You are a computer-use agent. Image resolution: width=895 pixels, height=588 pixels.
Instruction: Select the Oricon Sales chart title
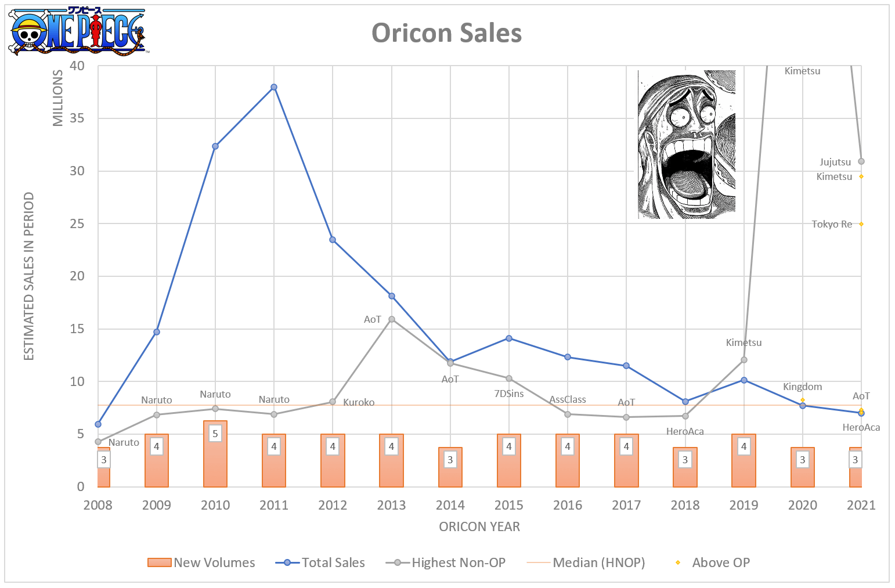tap(447, 33)
